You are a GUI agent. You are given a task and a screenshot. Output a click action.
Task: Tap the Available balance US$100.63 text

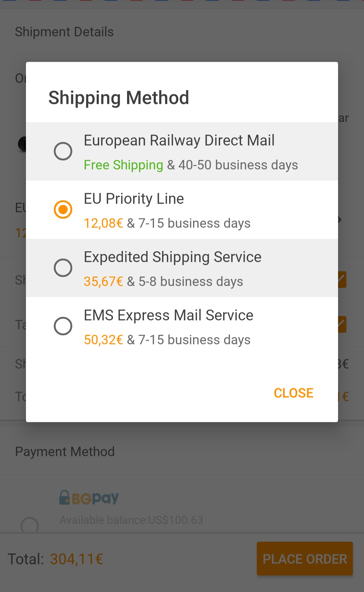131,520
